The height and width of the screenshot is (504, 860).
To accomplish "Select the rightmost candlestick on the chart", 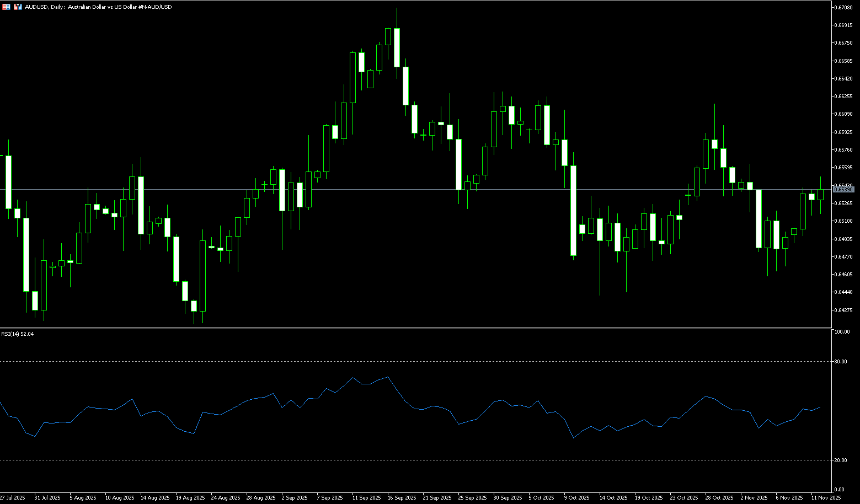I will pos(821,194).
